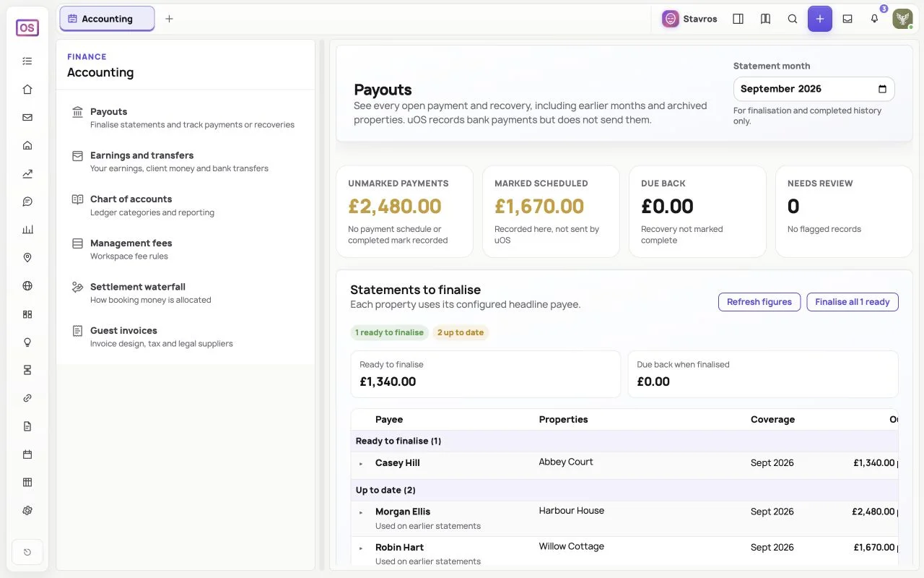Screen dimensions: 924x578
Task: Click the purple plus create button
Action: 820,19
